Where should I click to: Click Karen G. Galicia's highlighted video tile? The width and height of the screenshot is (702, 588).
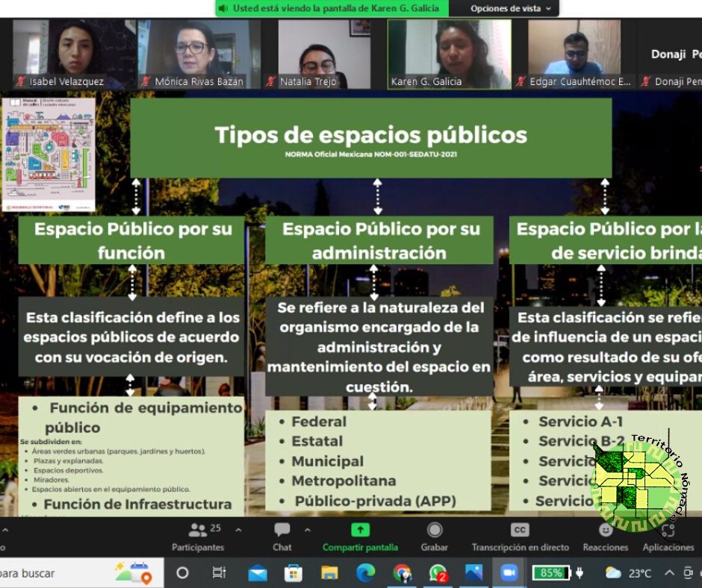tap(449, 54)
